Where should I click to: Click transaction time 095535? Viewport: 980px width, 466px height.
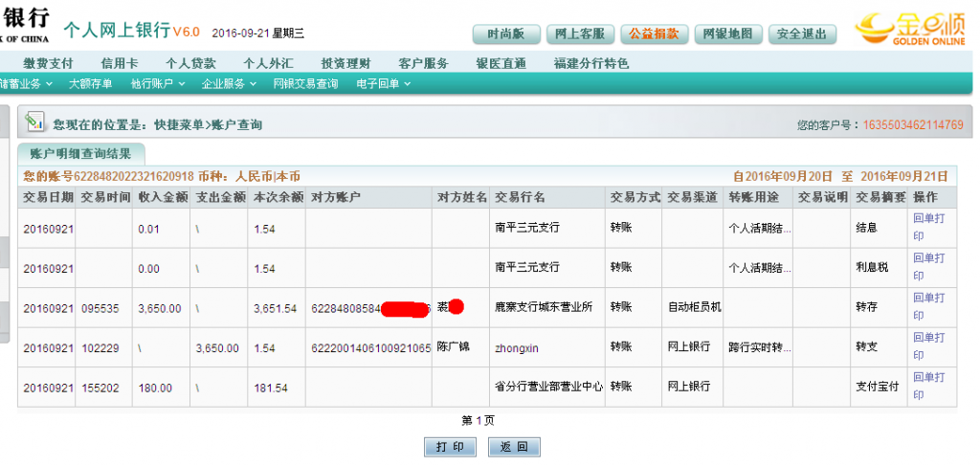[x=100, y=308]
